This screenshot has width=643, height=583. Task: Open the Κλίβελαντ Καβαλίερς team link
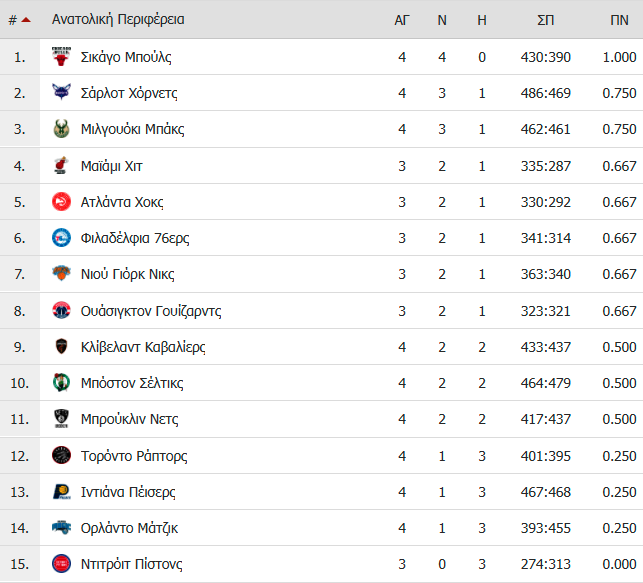[143, 347]
